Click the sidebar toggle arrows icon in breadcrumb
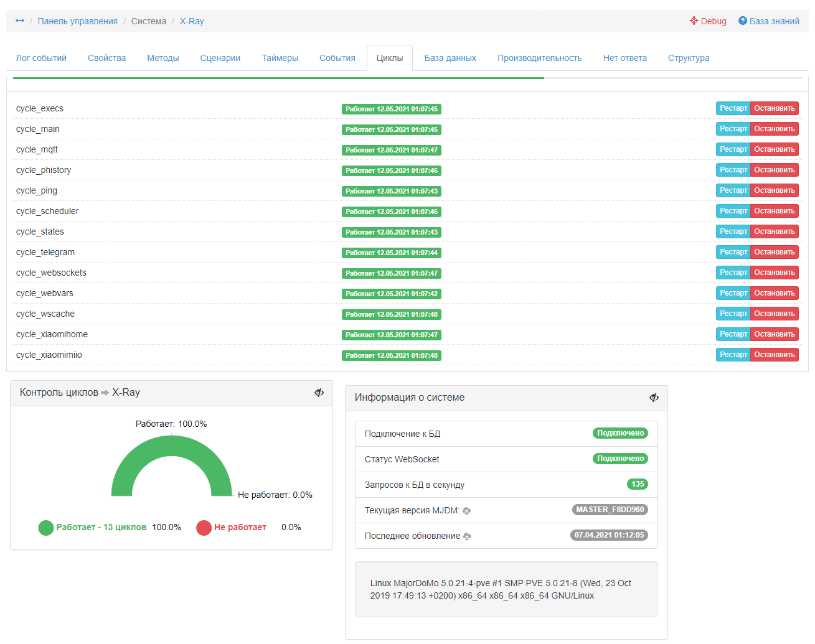The height and width of the screenshot is (644, 815). point(20,21)
